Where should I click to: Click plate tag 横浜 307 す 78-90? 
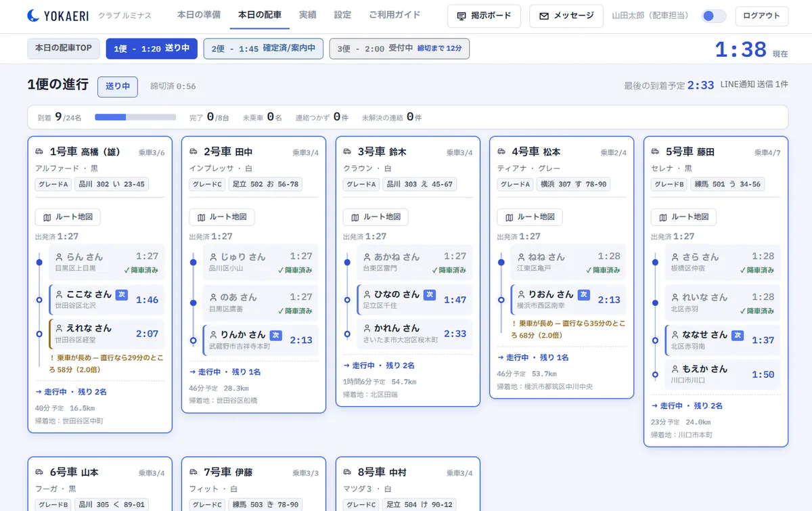click(574, 184)
